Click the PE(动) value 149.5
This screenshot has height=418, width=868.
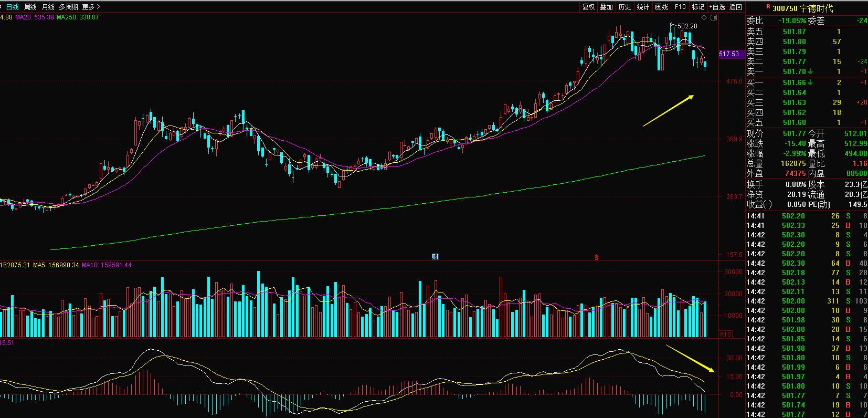[x=858, y=204]
